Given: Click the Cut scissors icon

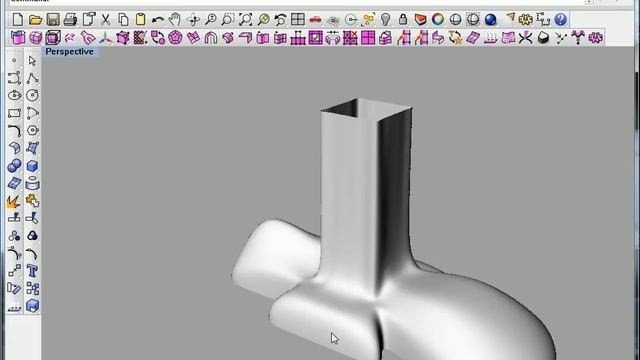Looking at the screenshot, I should [x=106, y=19].
